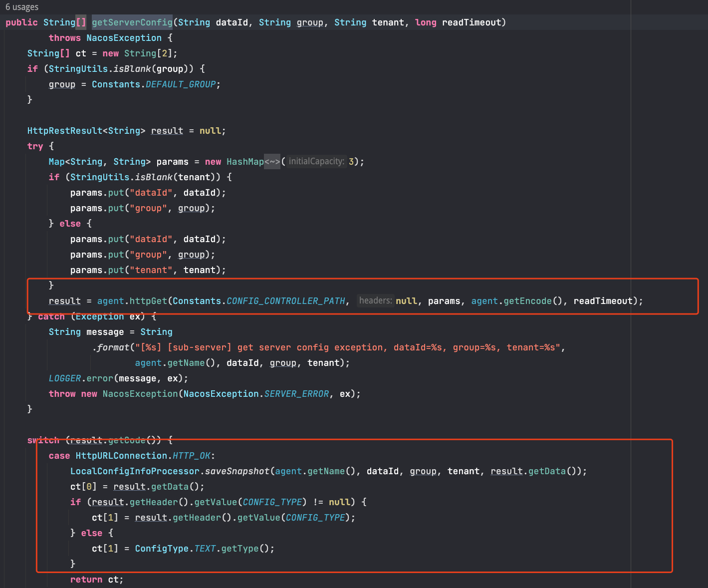Click readTimeout in the httpGet arguments
Screen dimensions: 708x588
pos(603,301)
